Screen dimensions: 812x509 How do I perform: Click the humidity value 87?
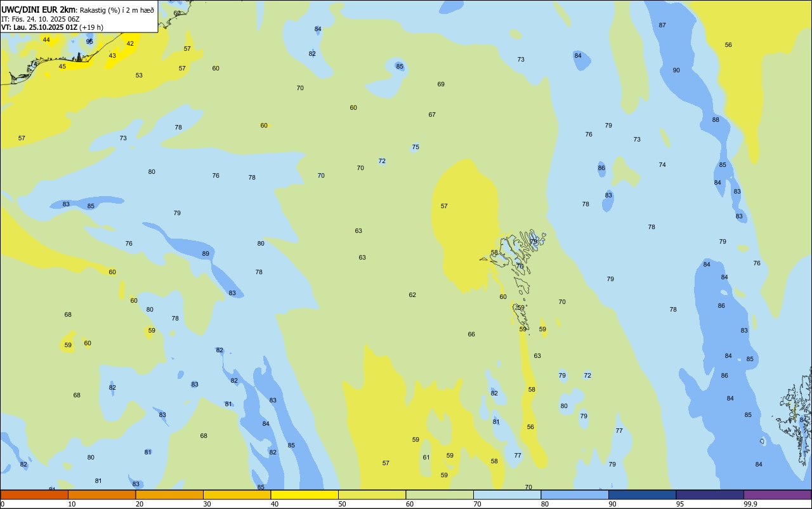tap(662, 25)
